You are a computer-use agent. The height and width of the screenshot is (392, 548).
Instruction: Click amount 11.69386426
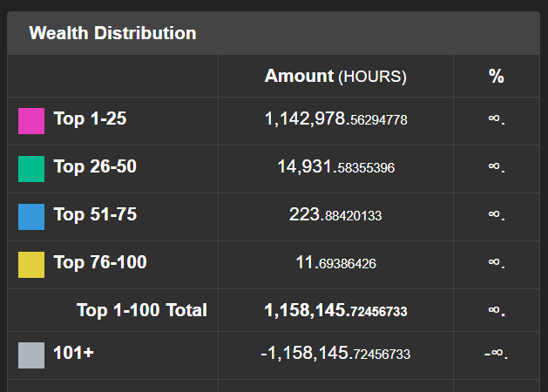(336, 262)
